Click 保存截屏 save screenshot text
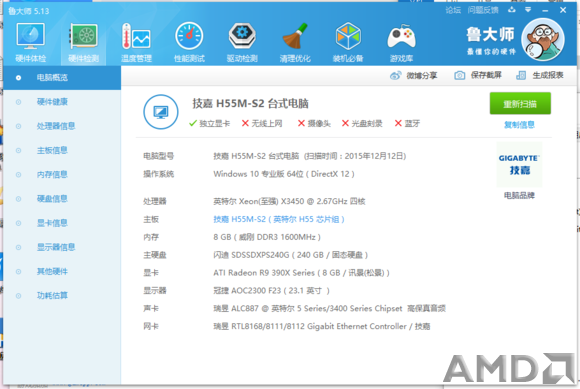The width and height of the screenshot is (580, 389). pos(486,75)
